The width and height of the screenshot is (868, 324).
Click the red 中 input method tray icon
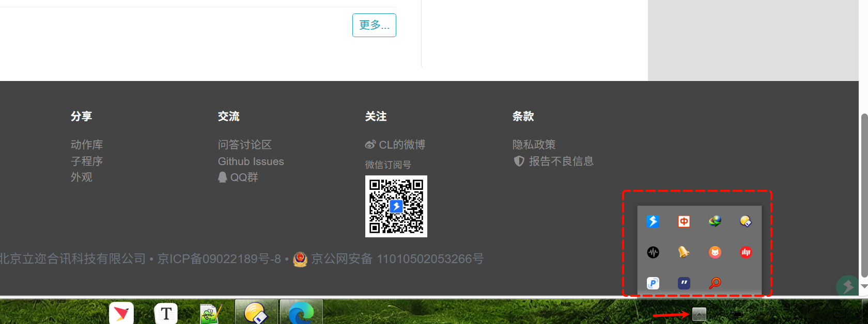(x=684, y=221)
